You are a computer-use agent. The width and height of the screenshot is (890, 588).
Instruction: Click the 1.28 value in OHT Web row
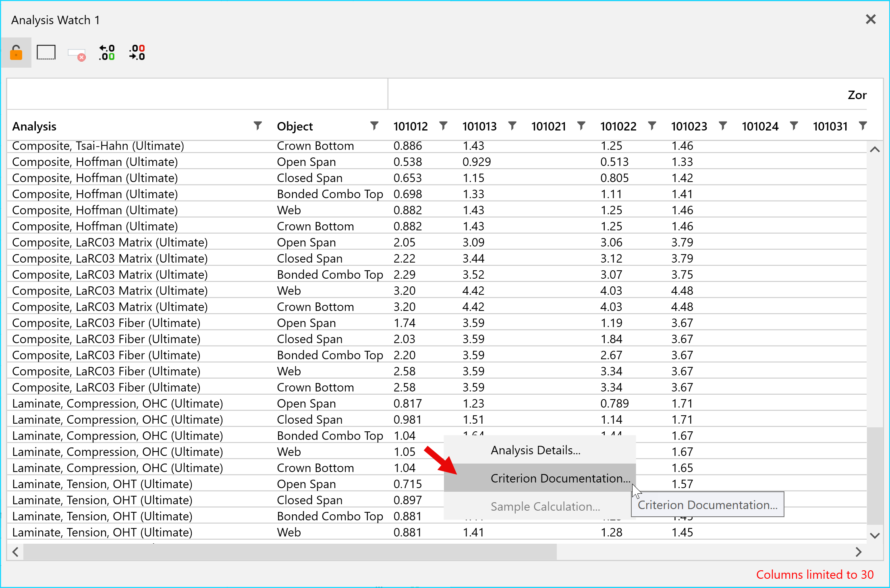pos(611,532)
